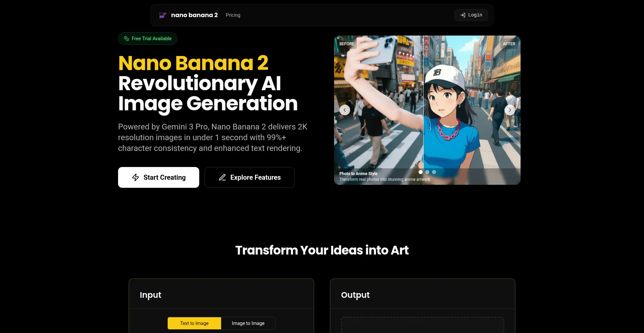Click the pencil icon on Explore Features
This screenshot has height=333, width=644.
222,177
